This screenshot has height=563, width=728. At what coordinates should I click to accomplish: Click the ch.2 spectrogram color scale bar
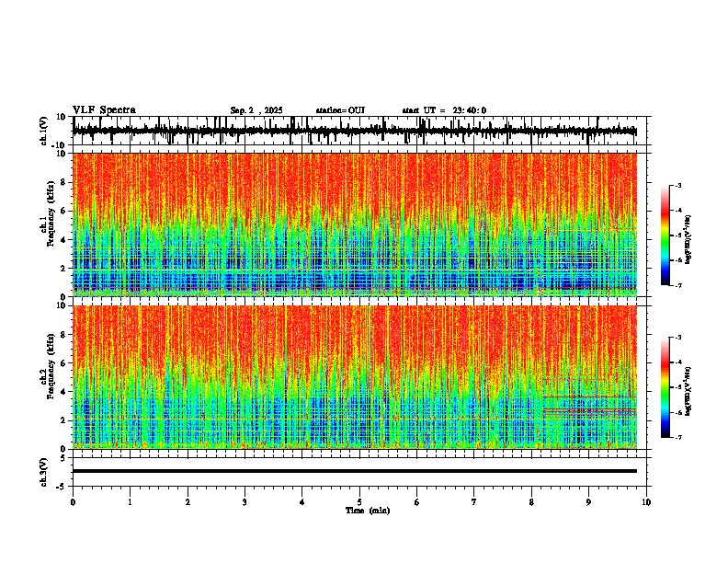point(665,387)
